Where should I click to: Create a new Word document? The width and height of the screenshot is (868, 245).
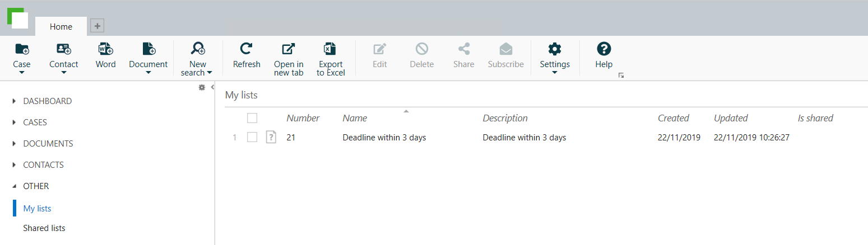105,49
